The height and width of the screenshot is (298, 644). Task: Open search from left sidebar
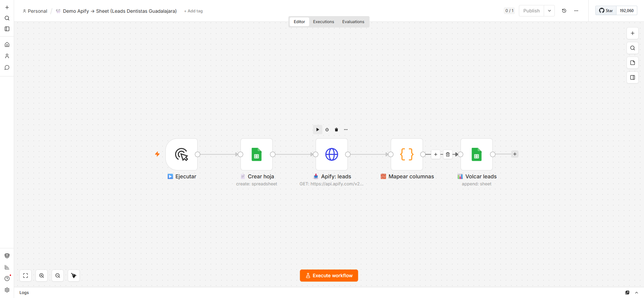(7, 18)
